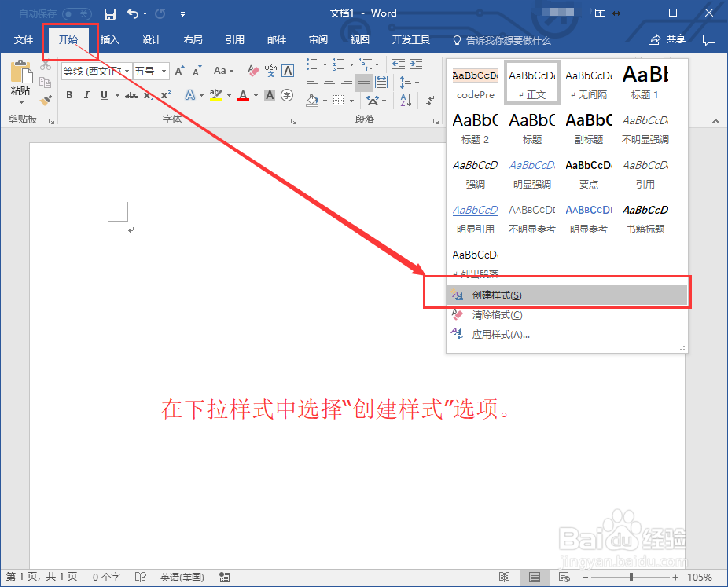The image size is (728, 587).
Task: Click the Enclose Characters circle icon
Action: click(288, 95)
